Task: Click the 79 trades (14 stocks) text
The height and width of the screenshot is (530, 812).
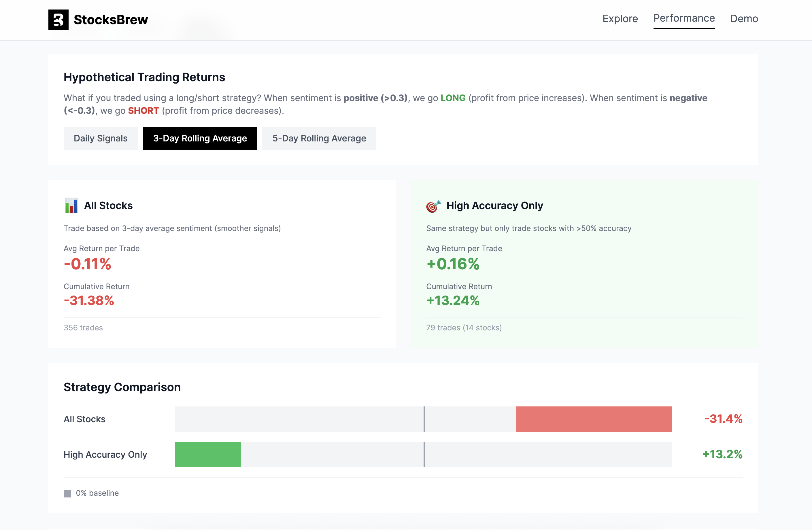Action: [x=464, y=328]
